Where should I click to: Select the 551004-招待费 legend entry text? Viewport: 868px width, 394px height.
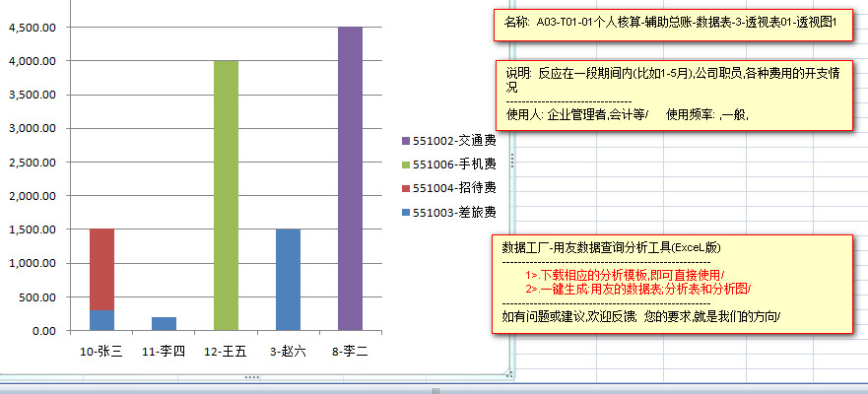point(453,188)
